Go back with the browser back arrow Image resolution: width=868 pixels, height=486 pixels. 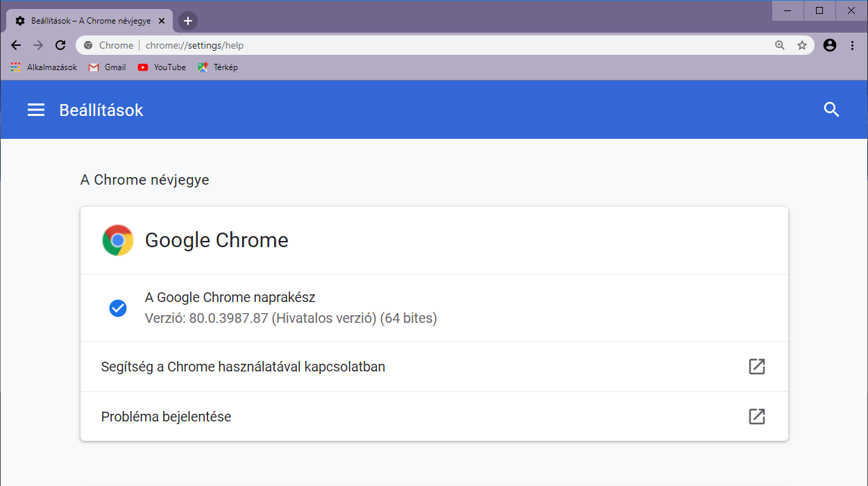point(16,45)
